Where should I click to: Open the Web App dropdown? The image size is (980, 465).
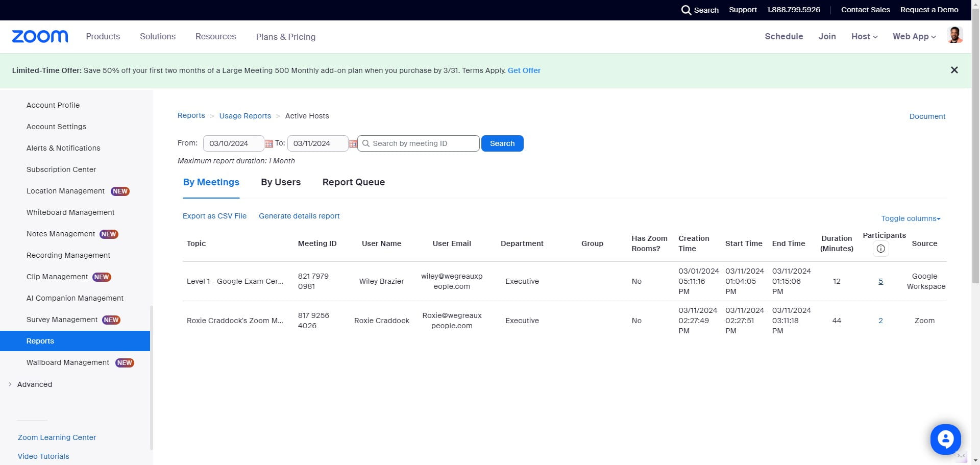coord(914,36)
